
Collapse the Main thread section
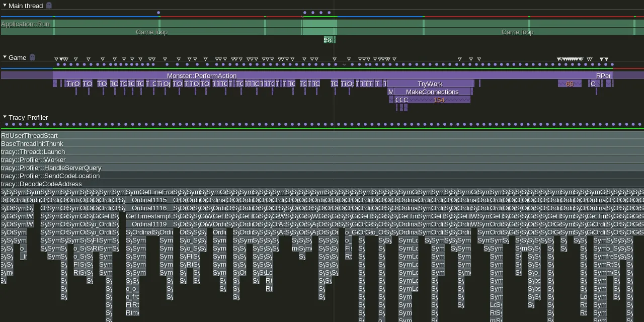5,6
